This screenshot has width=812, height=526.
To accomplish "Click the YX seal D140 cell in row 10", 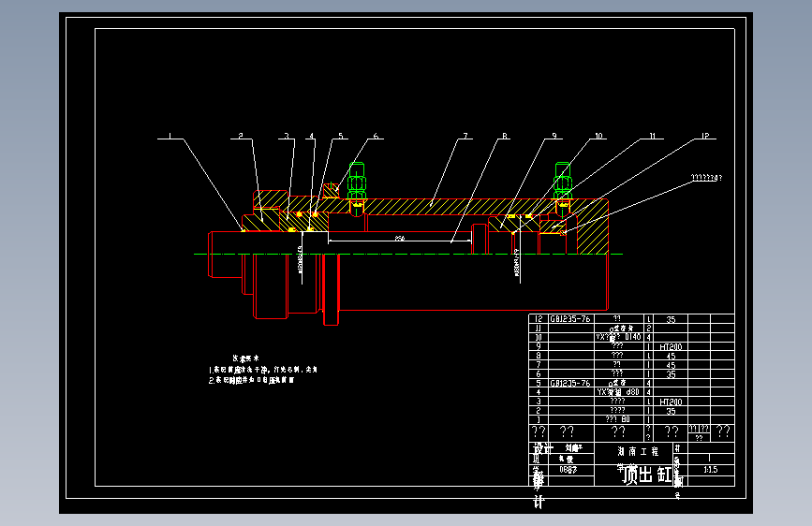I will tap(618, 337).
